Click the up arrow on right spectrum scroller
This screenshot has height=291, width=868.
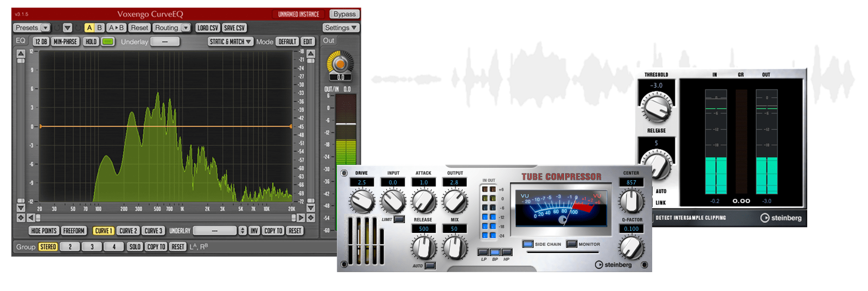(x=311, y=53)
